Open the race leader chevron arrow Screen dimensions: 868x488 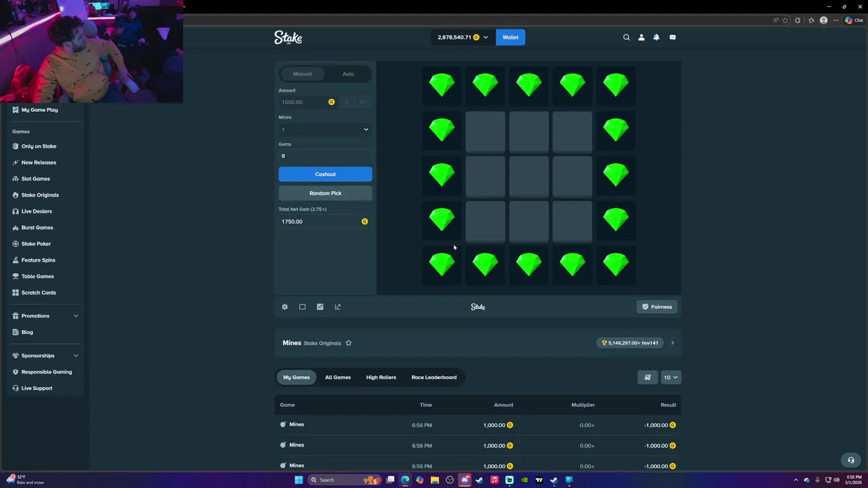coord(672,343)
